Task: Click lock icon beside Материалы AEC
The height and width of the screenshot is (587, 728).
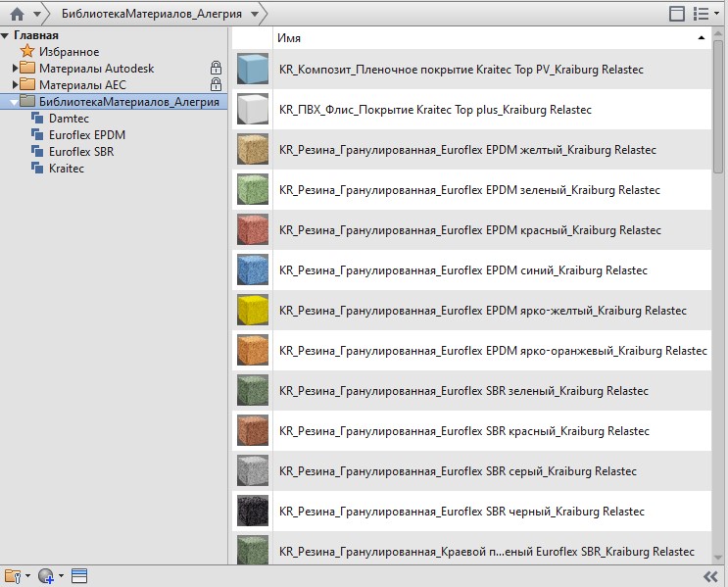Action: (x=216, y=84)
